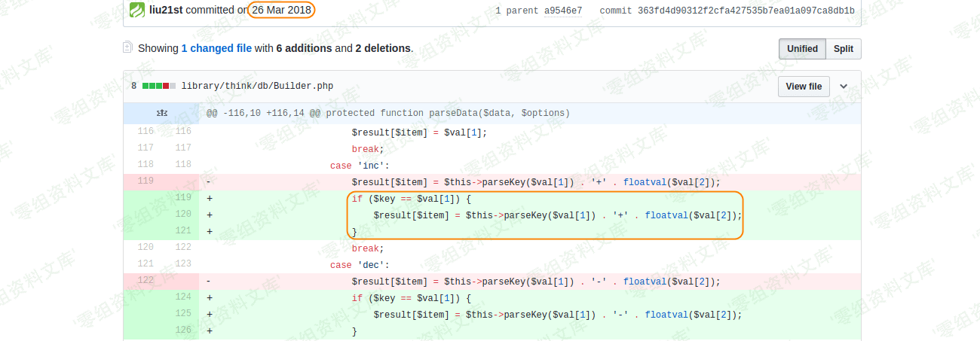Click the commit date 26 Mar 2018
Image resolution: width=980 pixels, height=341 pixels.
click(282, 10)
